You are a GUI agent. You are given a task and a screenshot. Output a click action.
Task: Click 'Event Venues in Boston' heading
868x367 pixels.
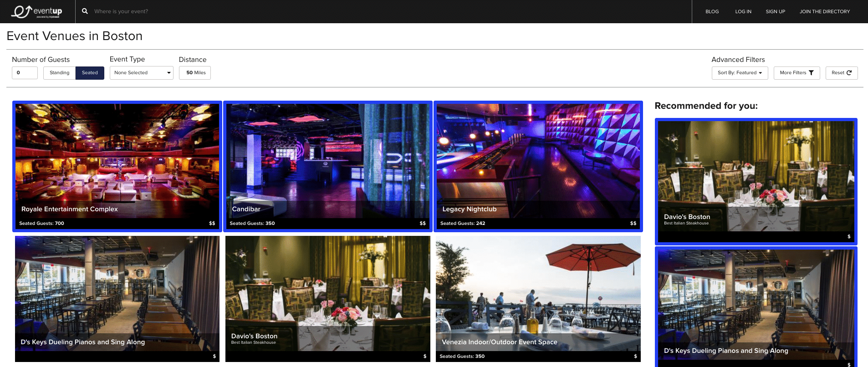74,36
